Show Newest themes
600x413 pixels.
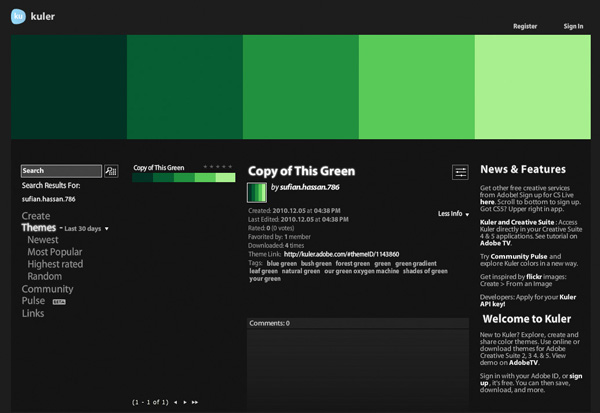click(43, 240)
